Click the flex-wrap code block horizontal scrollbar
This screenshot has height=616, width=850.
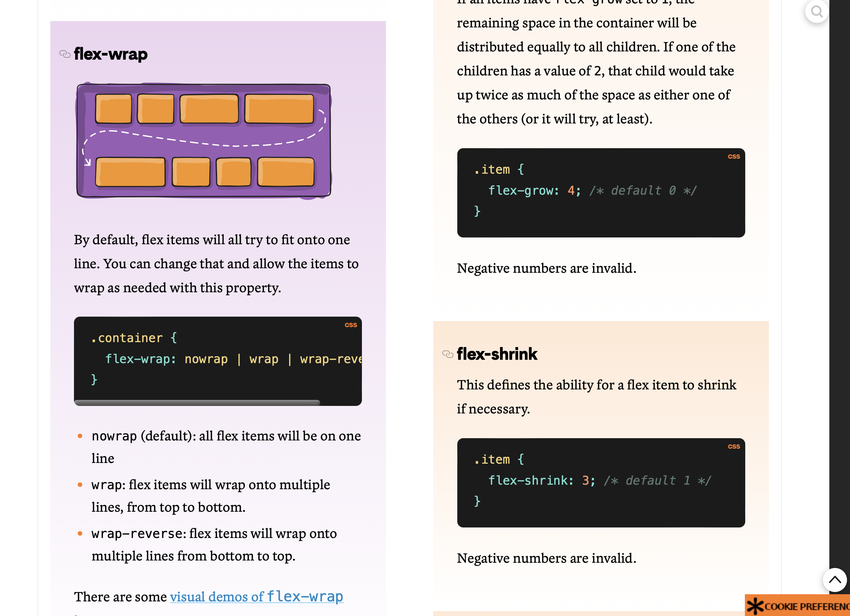(197, 403)
